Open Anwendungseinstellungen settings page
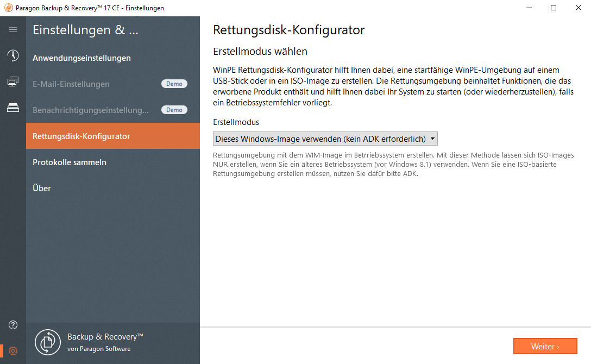Image resolution: width=591 pixels, height=364 pixels. click(x=112, y=58)
